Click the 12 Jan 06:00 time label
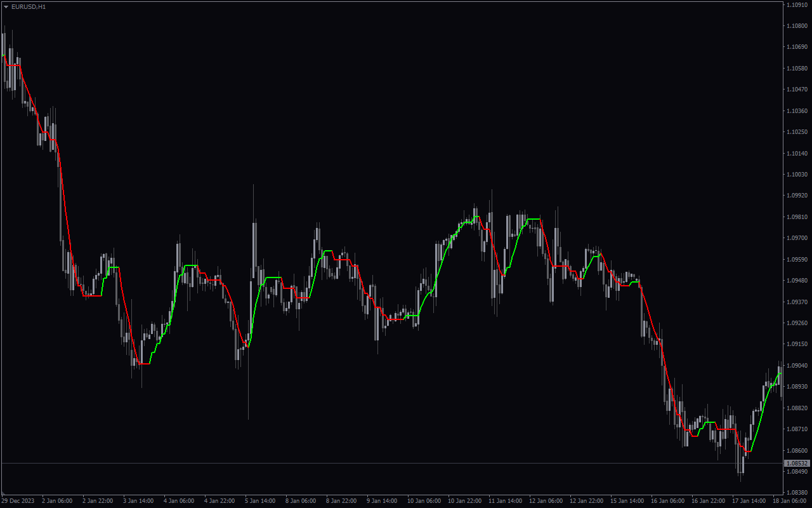Viewport: 812px width, 508px height. click(x=546, y=501)
